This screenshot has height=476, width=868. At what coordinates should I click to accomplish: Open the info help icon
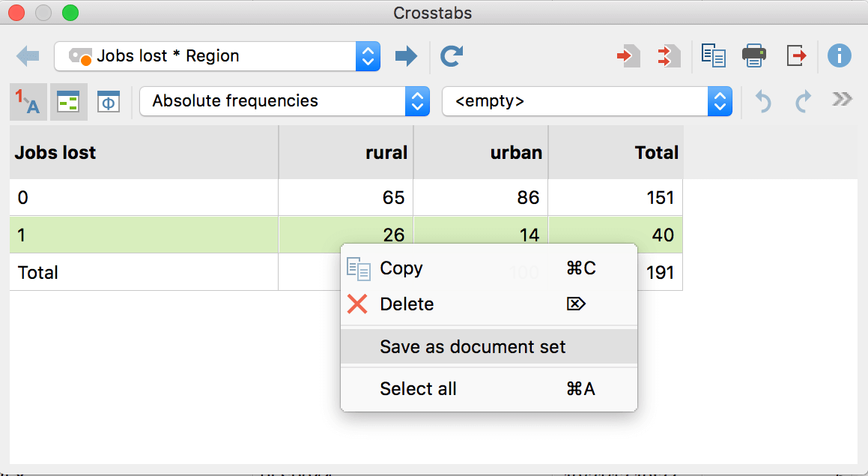[840, 56]
